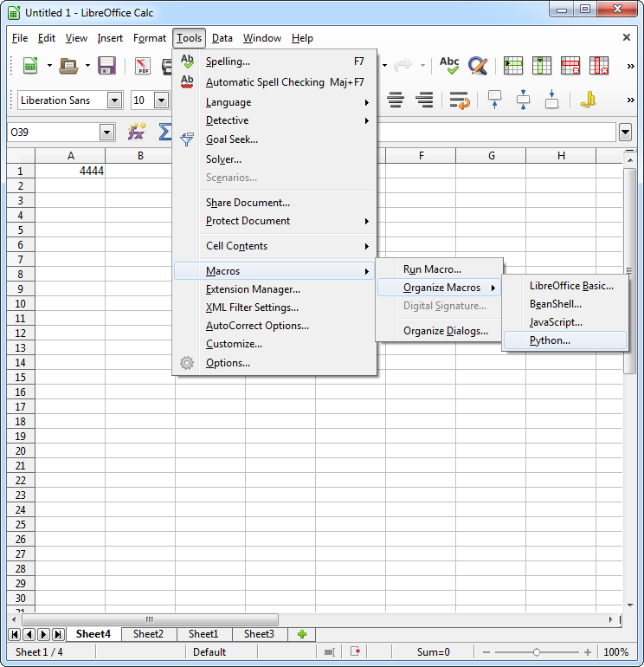Viewport: 644px width, 667px height.
Task: Click the Open folder toolbar icon
Action: click(69, 66)
